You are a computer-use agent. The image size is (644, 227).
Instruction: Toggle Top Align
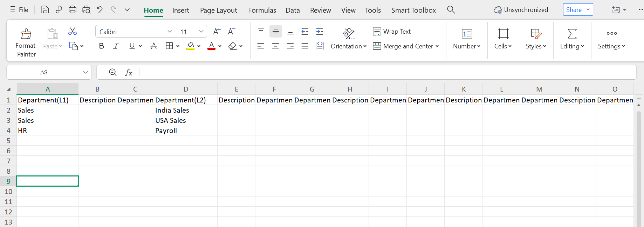(x=261, y=32)
